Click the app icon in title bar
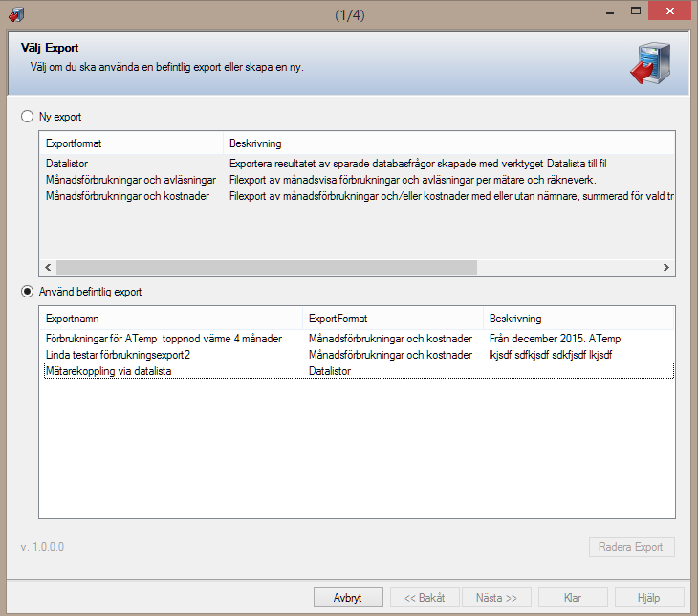The width and height of the screenshot is (698, 616). 16,14
